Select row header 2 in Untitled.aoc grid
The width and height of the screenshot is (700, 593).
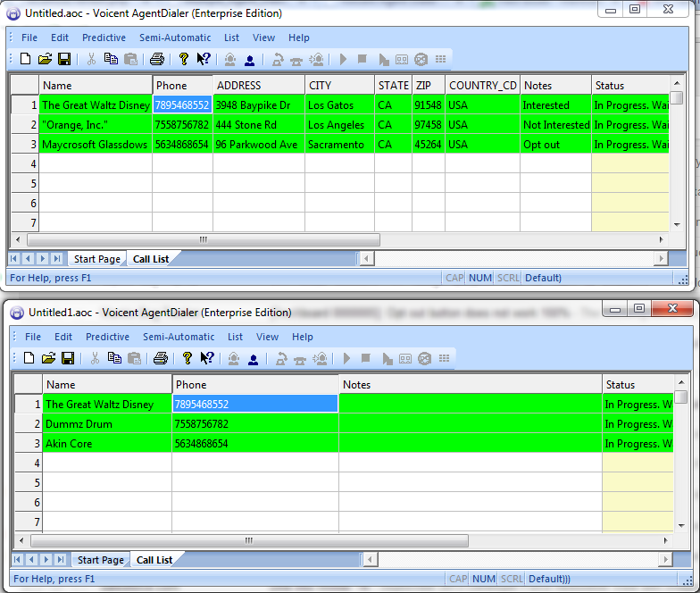tap(25, 125)
